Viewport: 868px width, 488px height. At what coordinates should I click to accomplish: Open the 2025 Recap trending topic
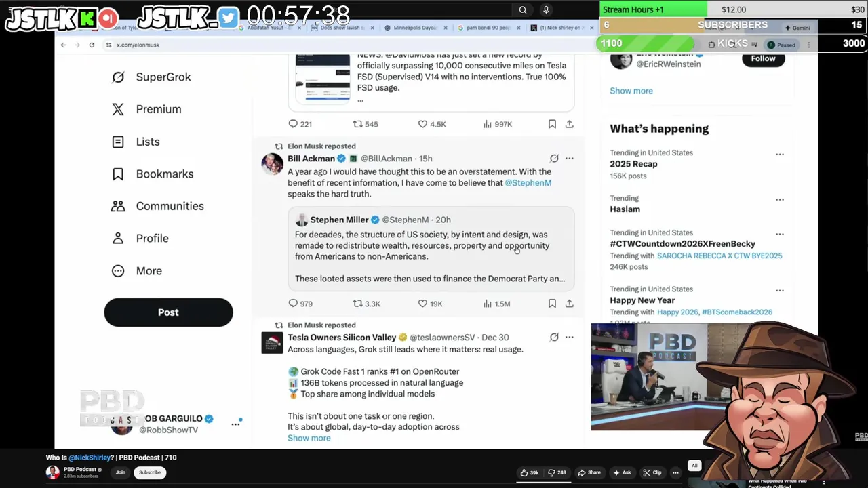tap(633, 164)
